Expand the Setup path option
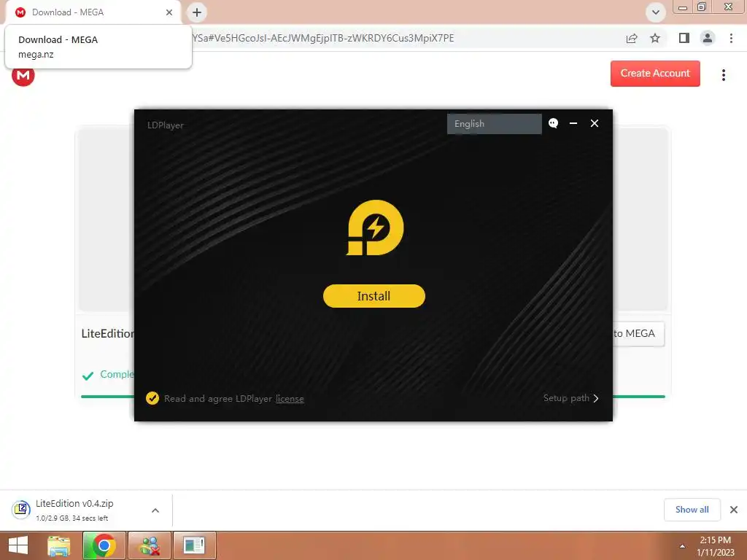This screenshot has height=560, width=747. click(570, 398)
